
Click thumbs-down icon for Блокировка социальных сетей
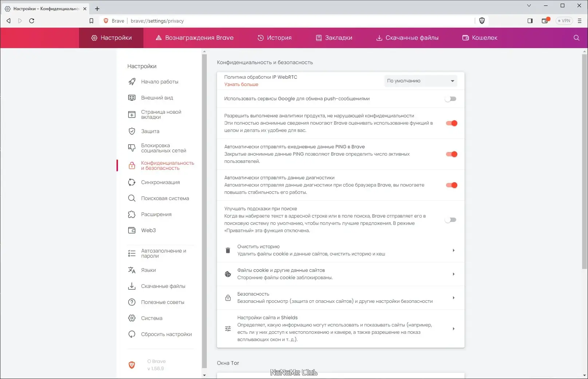pos(132,148)
